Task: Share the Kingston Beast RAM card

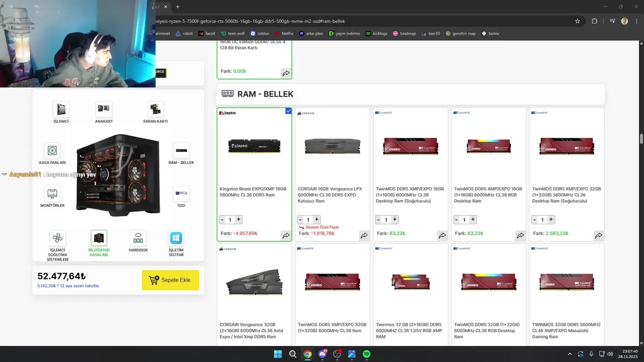Action: 286,235
